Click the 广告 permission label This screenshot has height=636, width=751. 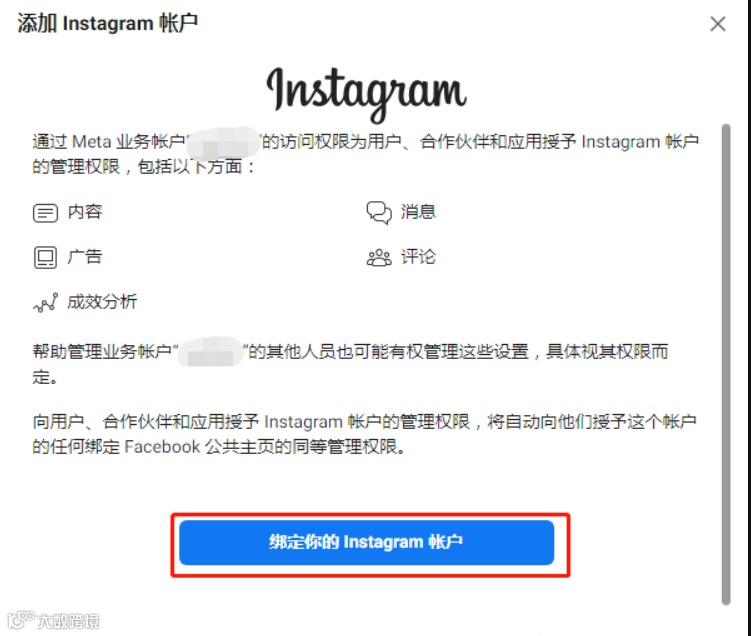point(85,257)
